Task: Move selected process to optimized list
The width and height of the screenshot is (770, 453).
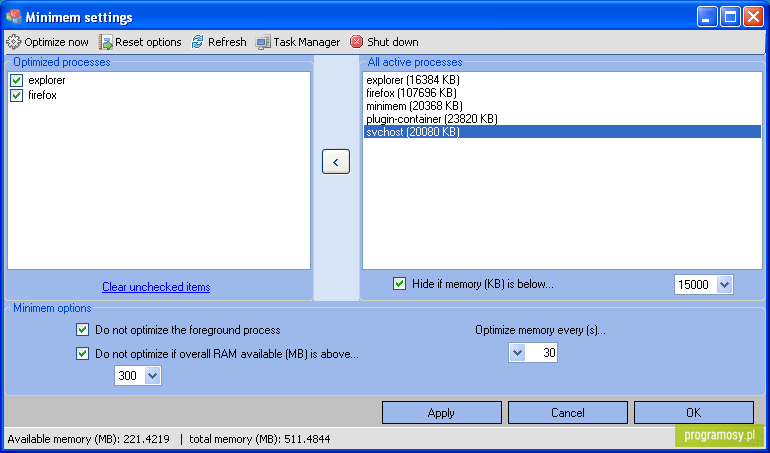Action: point(336,162)
